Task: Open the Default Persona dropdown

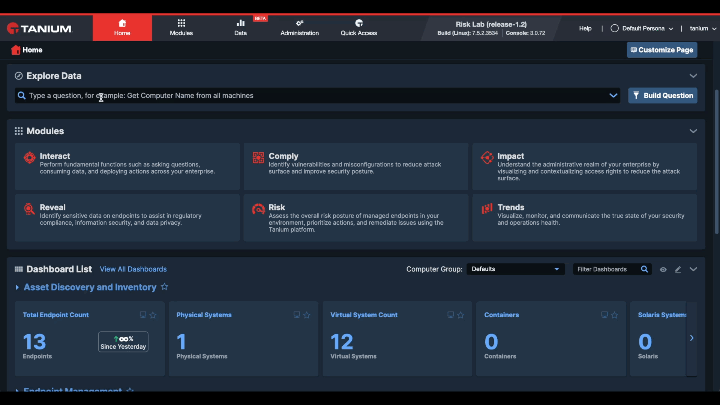Action: [641, 28]
